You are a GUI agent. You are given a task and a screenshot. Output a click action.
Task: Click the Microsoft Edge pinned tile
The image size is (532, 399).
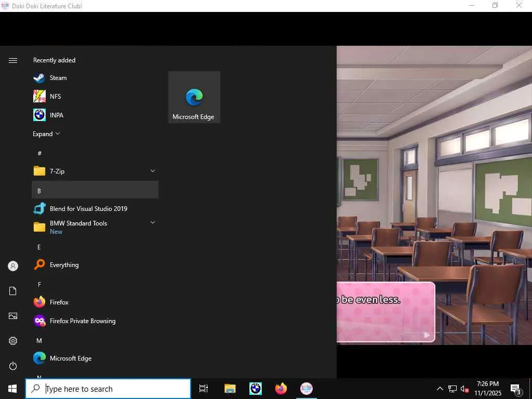(x=194, y=97)
